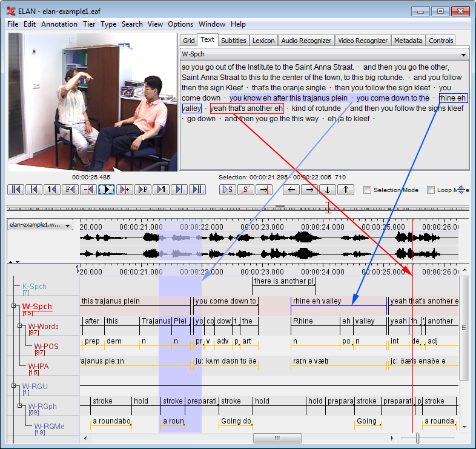Viewport: 476px width, 449px height.
Task: Jump to the beginning of the media
Action: point(16,190)
